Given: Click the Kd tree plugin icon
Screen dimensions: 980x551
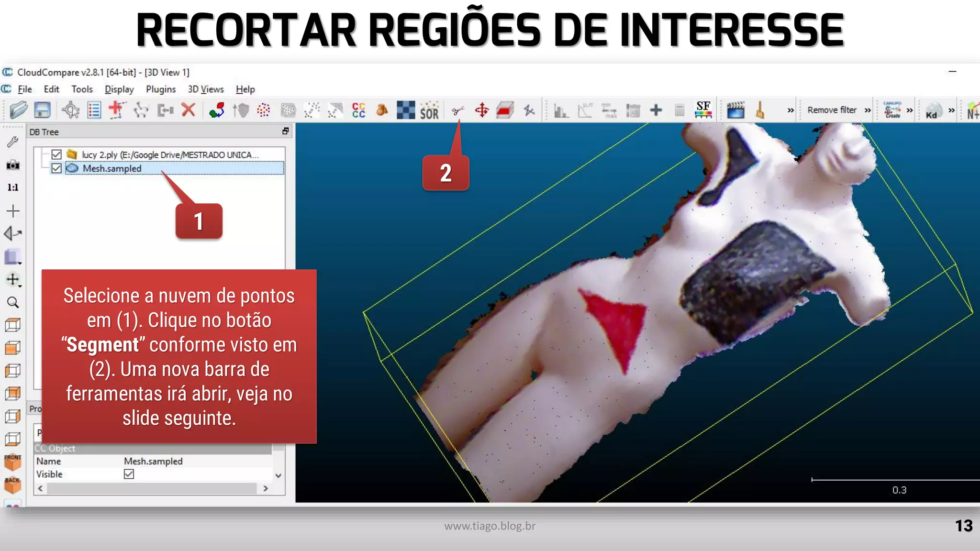Looking at the screenshot, I should tap(932, 110).
